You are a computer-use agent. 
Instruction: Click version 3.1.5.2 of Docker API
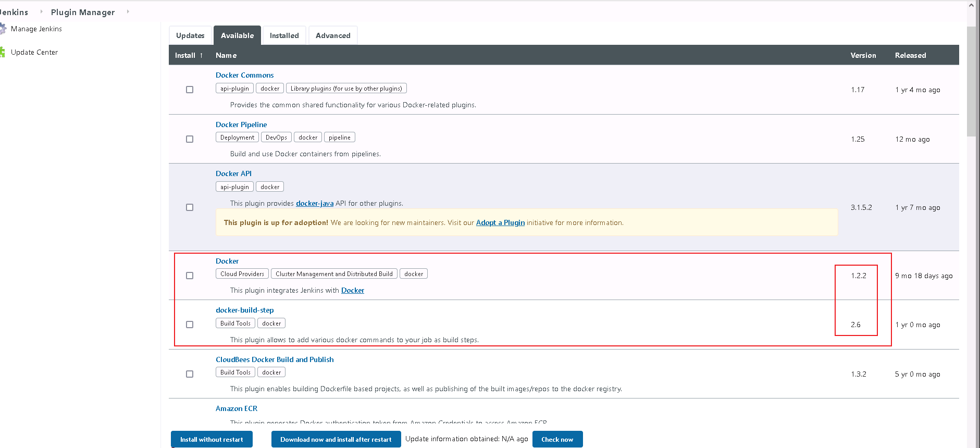861,207
